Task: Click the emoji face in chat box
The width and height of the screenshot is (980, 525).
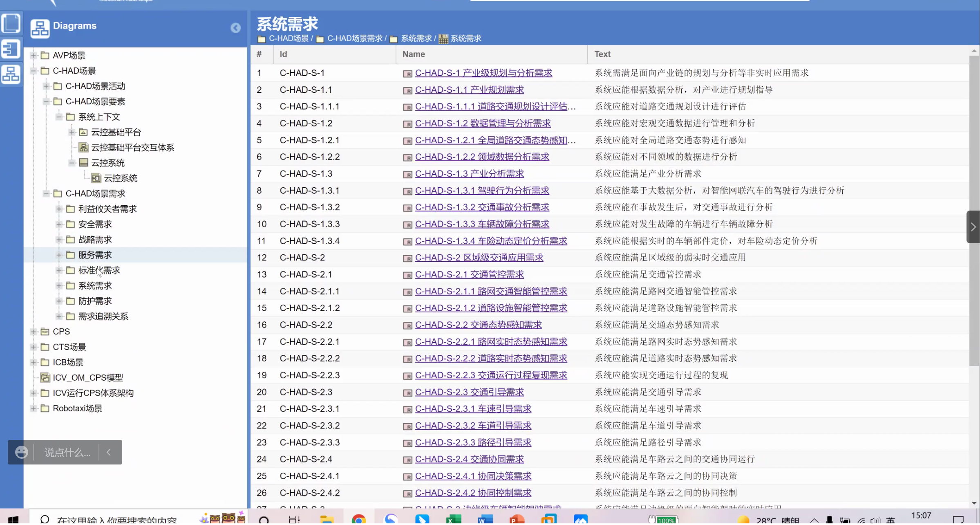Action: coord(21,452)
